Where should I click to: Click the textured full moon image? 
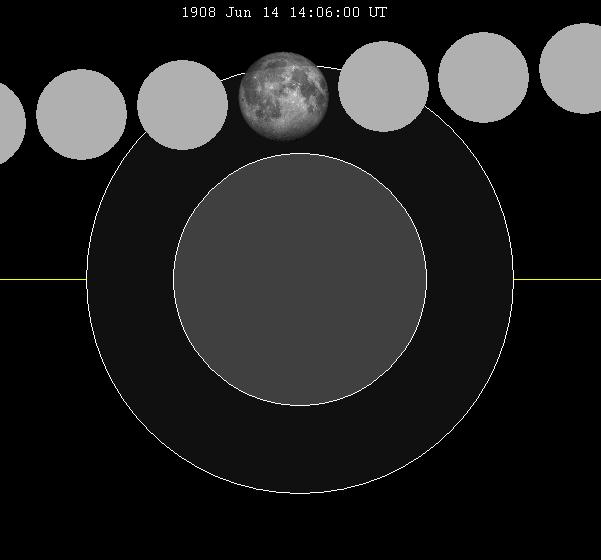(x=283, y=96)
